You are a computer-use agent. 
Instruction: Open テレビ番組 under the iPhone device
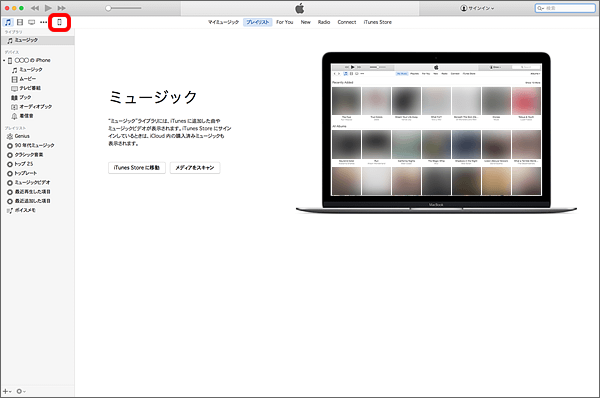tap(38, 88)
